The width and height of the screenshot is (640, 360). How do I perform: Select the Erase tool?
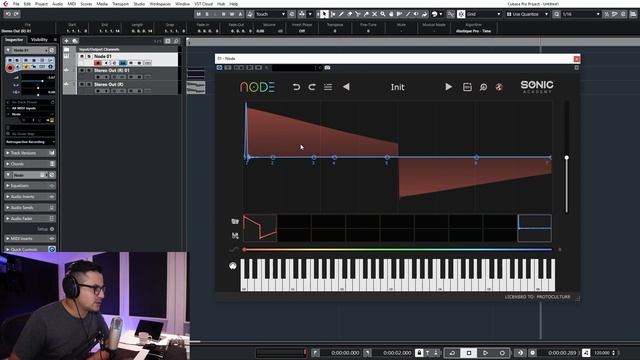click(349, 14)
